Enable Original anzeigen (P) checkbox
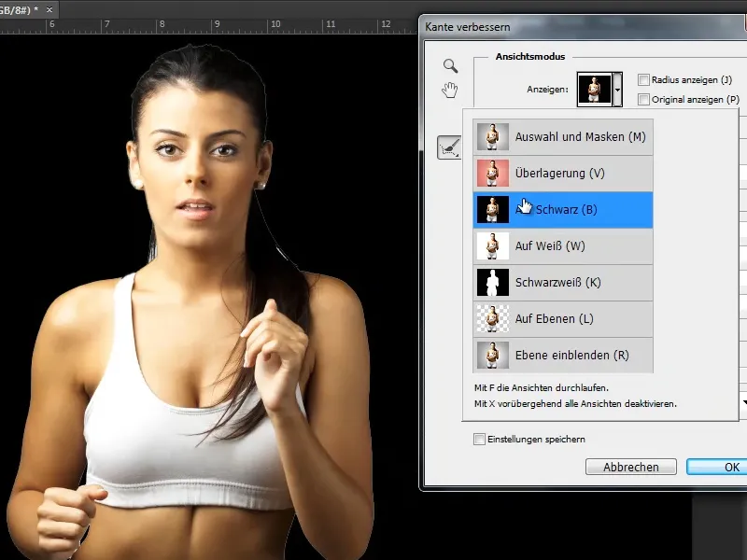This screenshot has width=747, height=560. [x=643, y=99]
